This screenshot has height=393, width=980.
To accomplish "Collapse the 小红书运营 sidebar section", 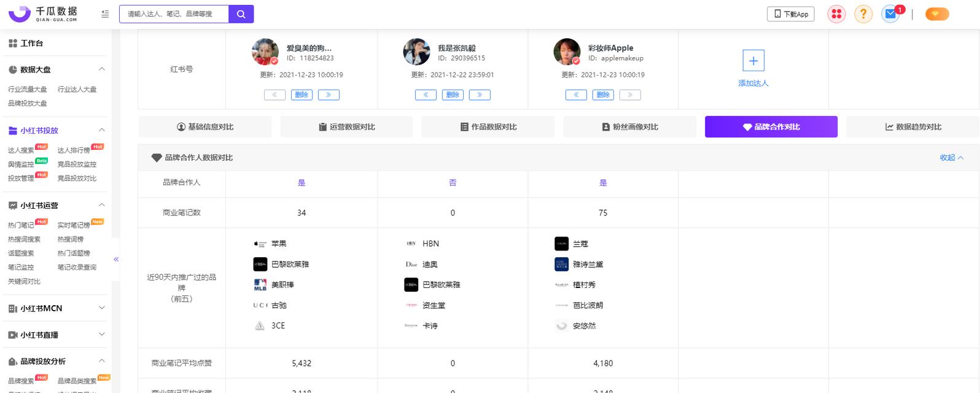I will [102, 205].
